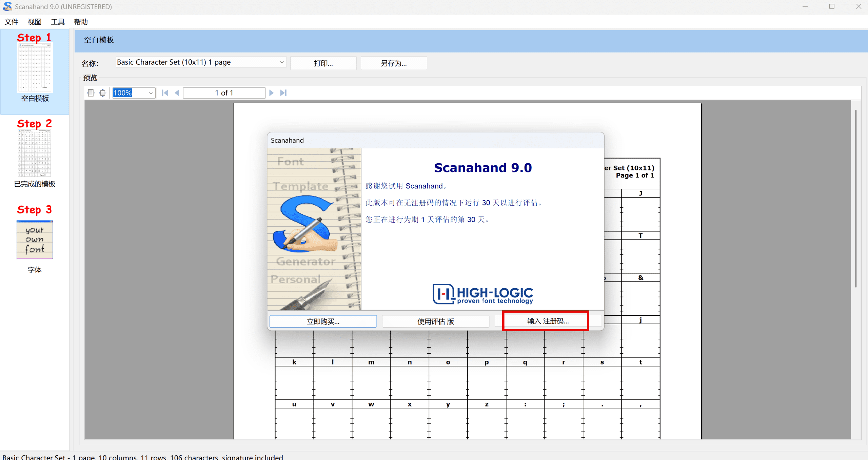This screenshot has width=868, height=460.
Task: Go to first page of the preview
Action: click(x=165, y=93)
